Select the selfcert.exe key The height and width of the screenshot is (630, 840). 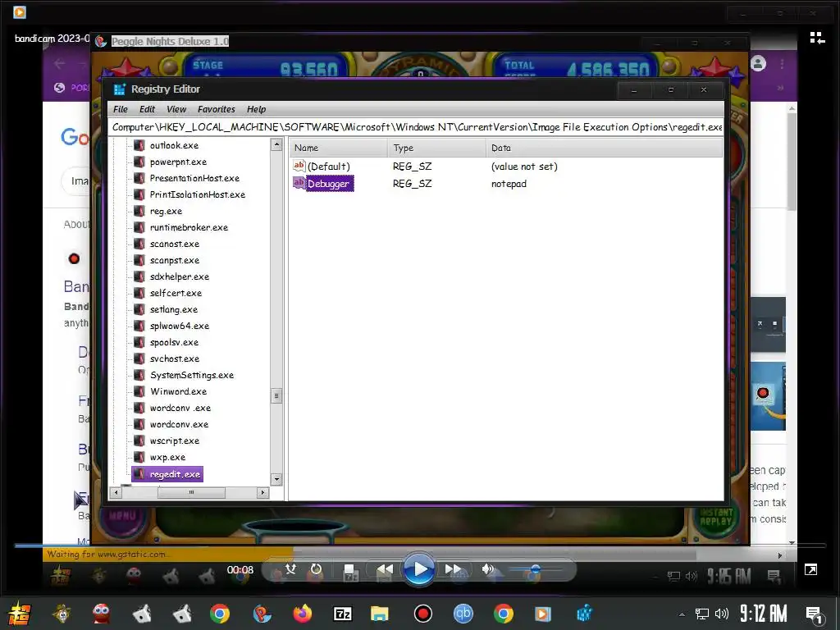point(176,293)
